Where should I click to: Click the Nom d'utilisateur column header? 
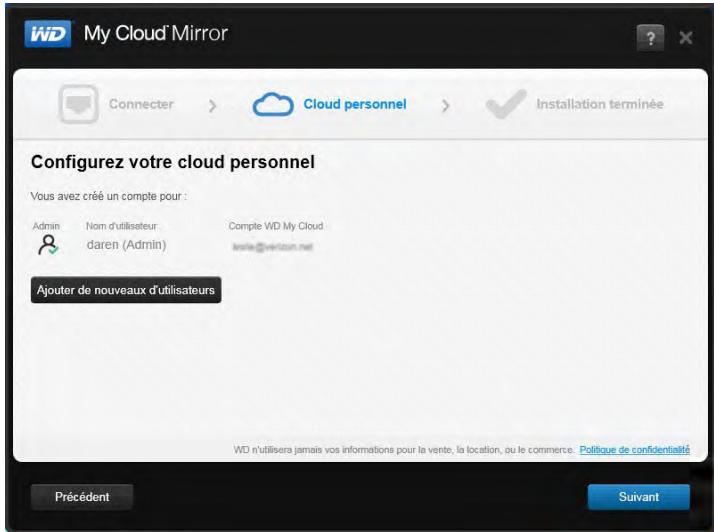pos(122,226)
